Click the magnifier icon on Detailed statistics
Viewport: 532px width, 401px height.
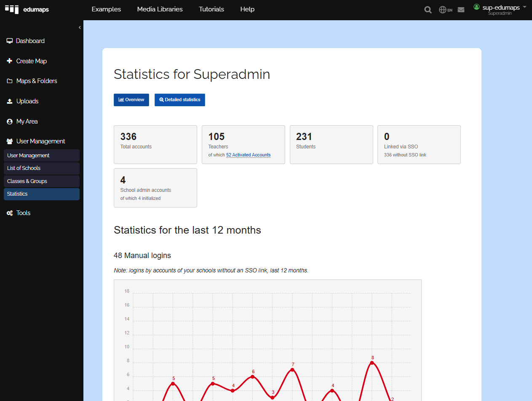pos(161,100)
